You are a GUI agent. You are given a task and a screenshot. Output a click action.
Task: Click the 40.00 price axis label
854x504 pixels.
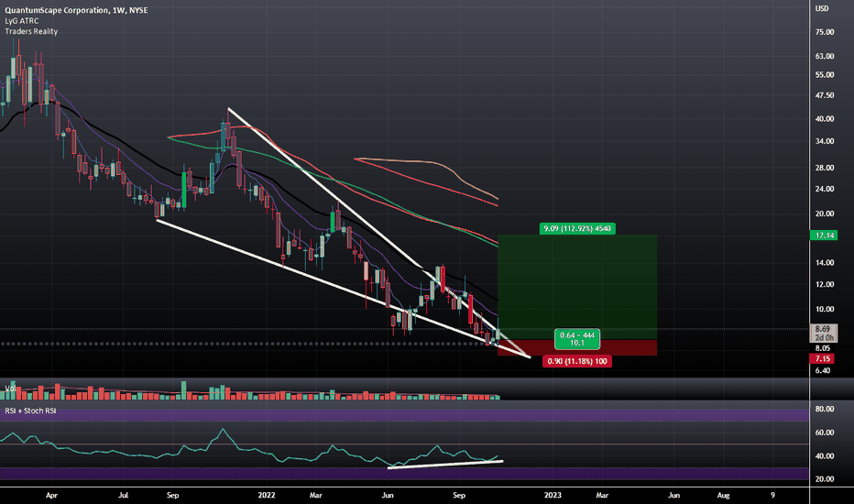825,119
